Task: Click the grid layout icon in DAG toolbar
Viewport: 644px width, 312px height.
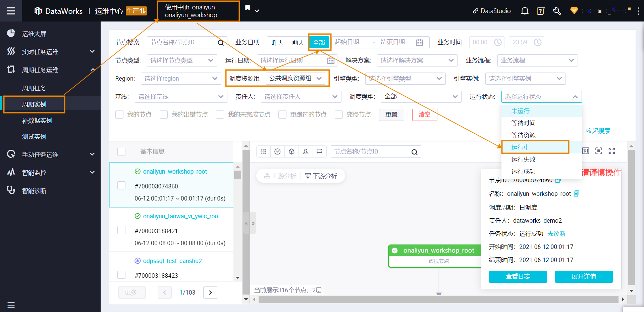Action: 263,151
